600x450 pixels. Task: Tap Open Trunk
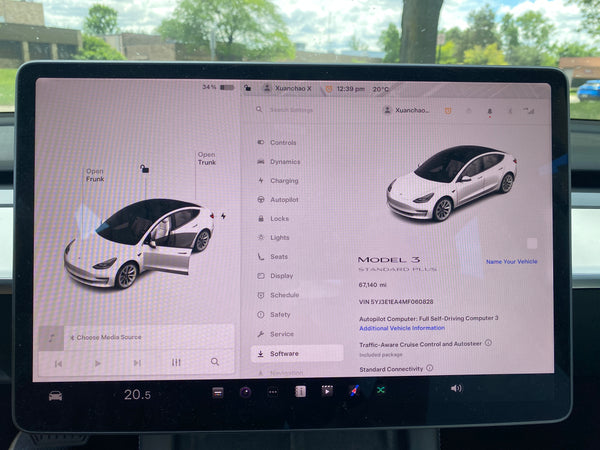click(x=207, y=158)
